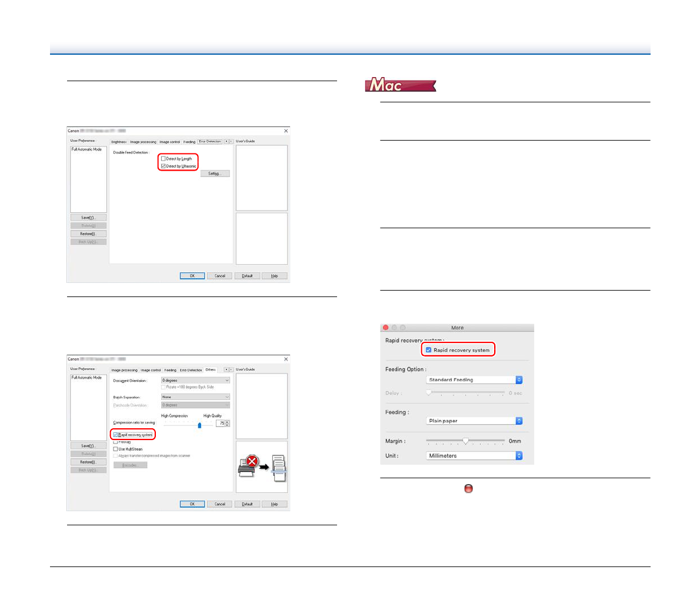This screenshot has height=600, width=700.
Task: Click the Mac logo banner
Action: (400, 85)
